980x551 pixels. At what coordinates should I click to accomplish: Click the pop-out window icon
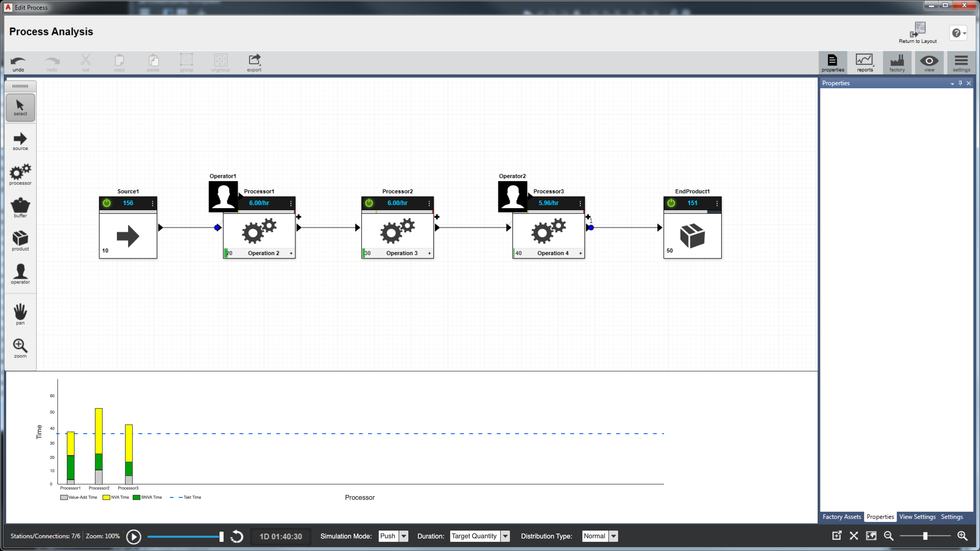pos(837,536)
